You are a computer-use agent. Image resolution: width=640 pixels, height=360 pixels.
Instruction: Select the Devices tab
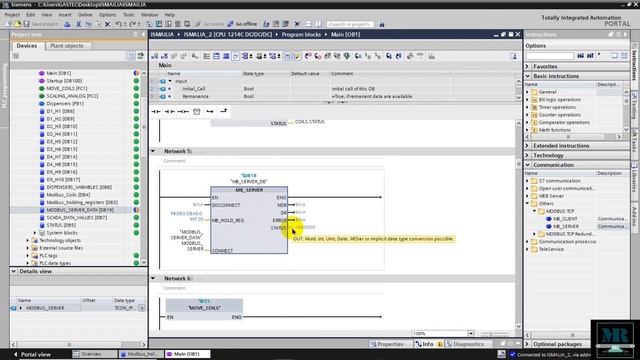click(27, 46)
